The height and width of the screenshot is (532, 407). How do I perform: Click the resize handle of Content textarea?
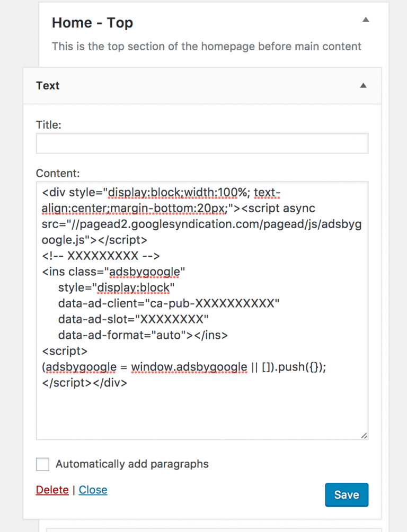(364, 435)
